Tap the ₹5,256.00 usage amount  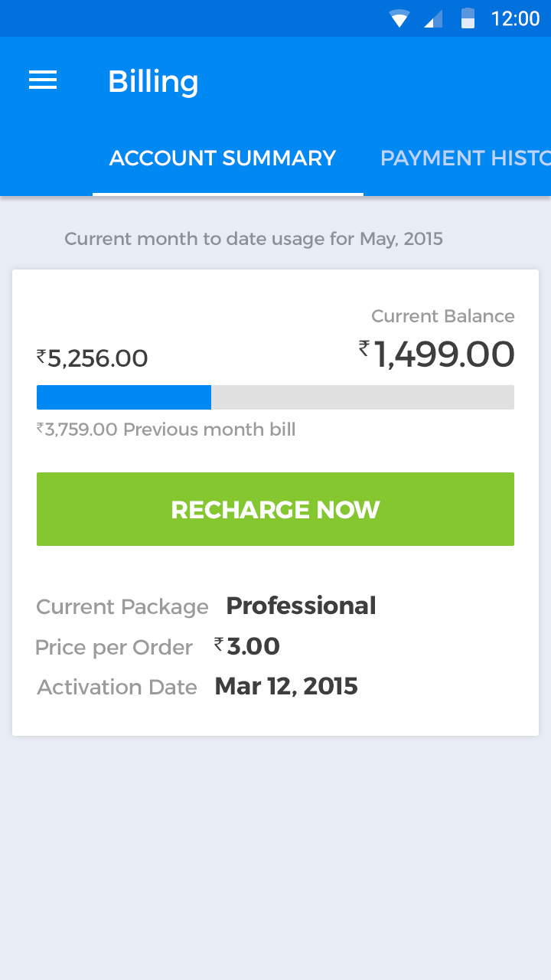pos(93,358)
